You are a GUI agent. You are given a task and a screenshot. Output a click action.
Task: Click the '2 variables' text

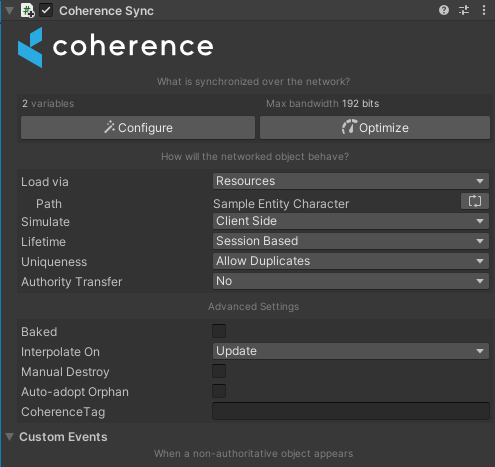(x=48, y=104)
